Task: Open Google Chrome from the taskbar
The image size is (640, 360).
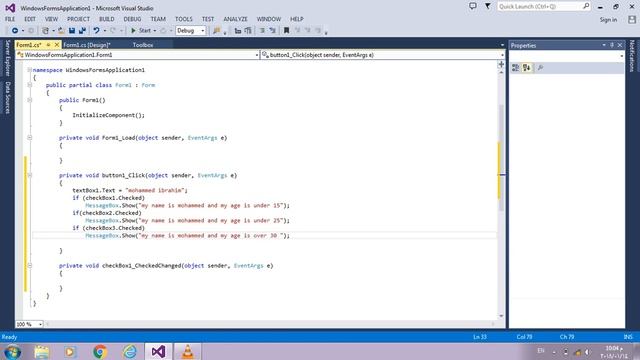Action: pos(100,351)
